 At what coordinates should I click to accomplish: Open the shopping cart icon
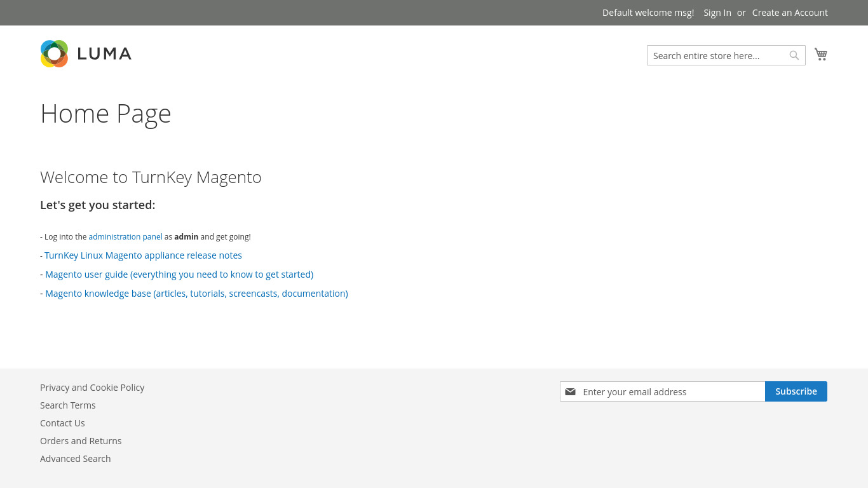pyautogui.click(x=821, y=55)
